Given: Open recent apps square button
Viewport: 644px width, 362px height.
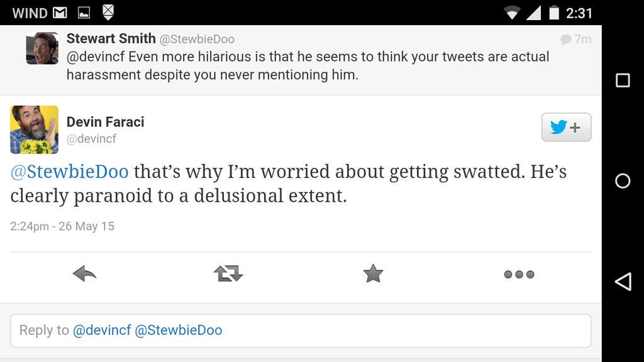Looking at the screenshot, I should click(623, 80).
